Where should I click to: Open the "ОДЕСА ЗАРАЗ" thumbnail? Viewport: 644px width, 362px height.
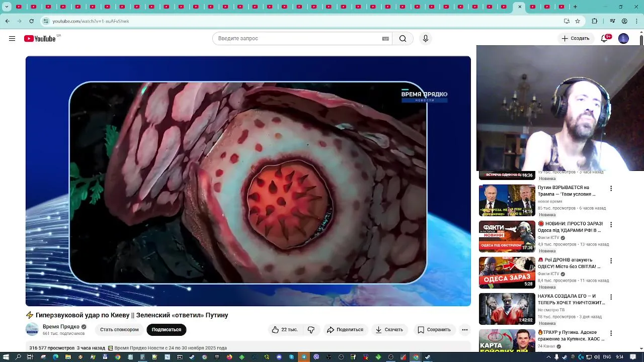[x=507, y=273]
